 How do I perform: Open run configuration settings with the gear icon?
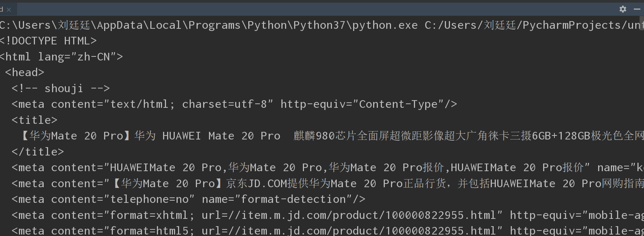pyautogui.click(x=623, y=9)
